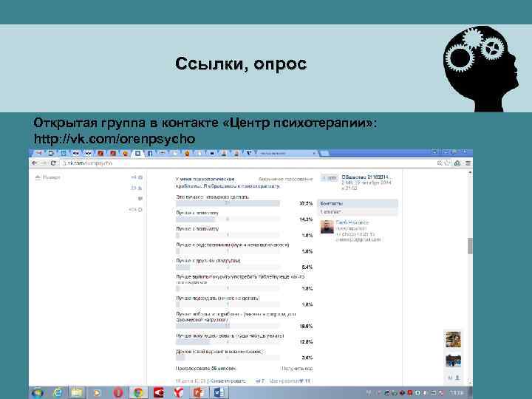Open the contact's profile photo
This screenshot has height=399, width=532.
pyautogui.click(x=327, y=228)
